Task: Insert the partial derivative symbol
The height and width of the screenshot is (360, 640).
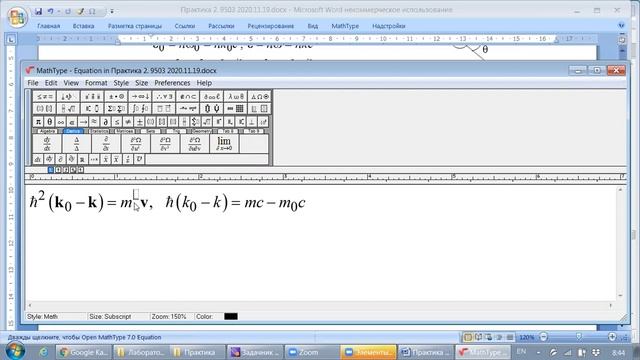Action: pos(105,122)
